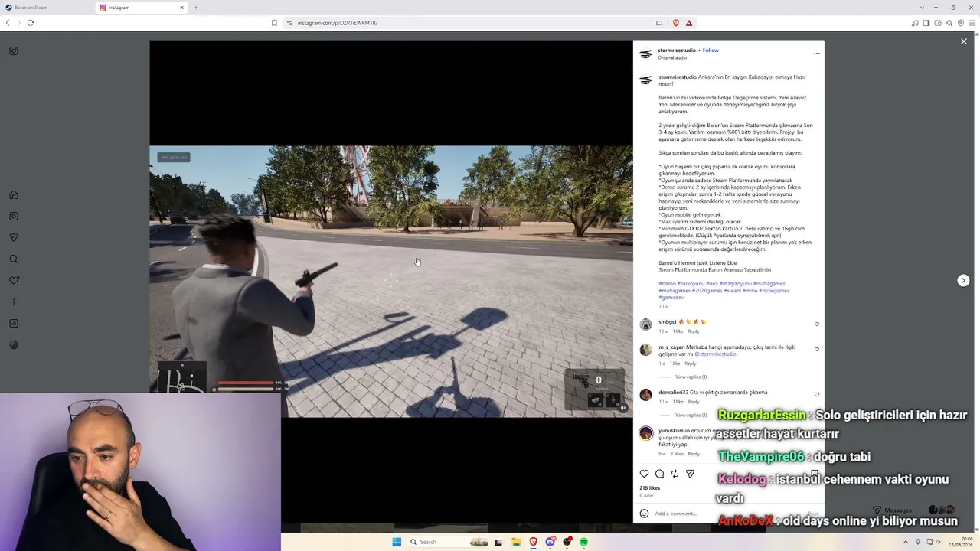Expand replies under m_s_kayan's comment
The width and height of the screenshot is (980, 551).
pyautogui.click(x=691, y=377)
